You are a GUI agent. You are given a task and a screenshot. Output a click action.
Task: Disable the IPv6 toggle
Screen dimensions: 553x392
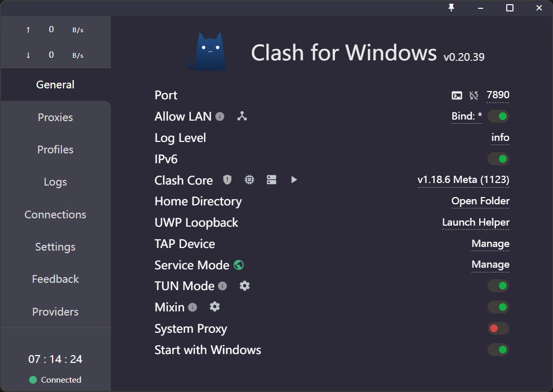pyautogui.click(x=498, y=159)
